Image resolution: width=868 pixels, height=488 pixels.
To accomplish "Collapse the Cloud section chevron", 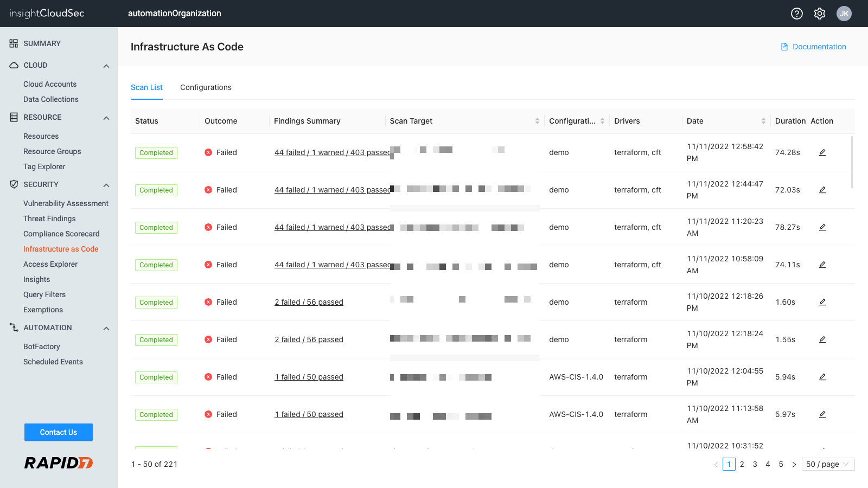I will [x=106, y=66].
